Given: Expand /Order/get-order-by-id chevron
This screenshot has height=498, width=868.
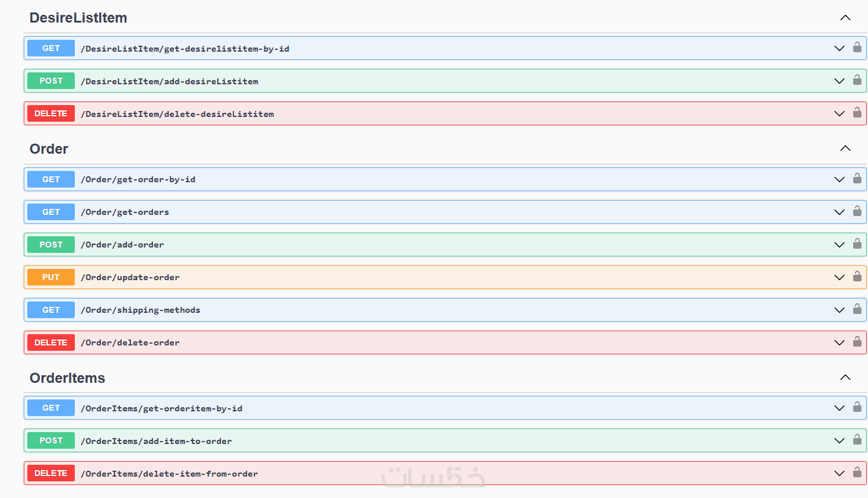Looking at the screenshot, I should tap(840, 179).
